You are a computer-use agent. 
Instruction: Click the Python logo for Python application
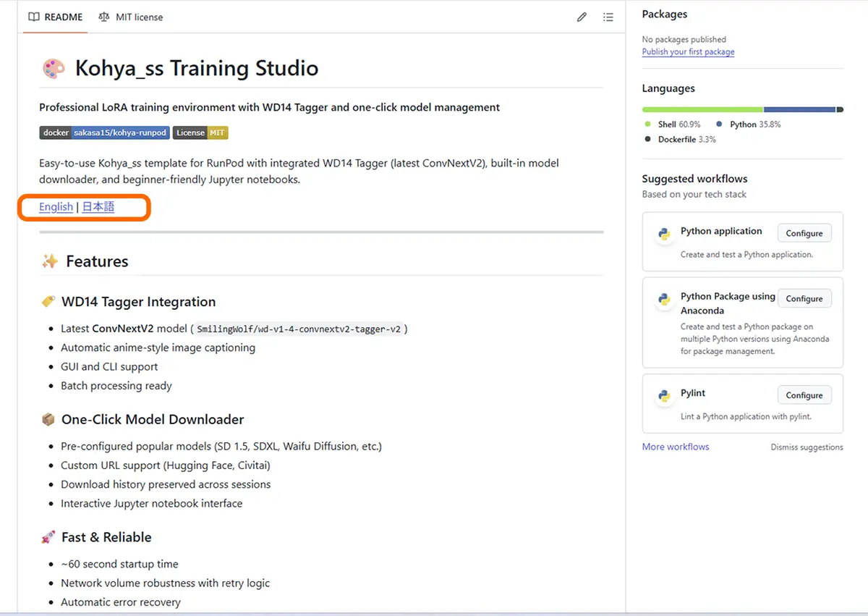click(x=663, y=235)
